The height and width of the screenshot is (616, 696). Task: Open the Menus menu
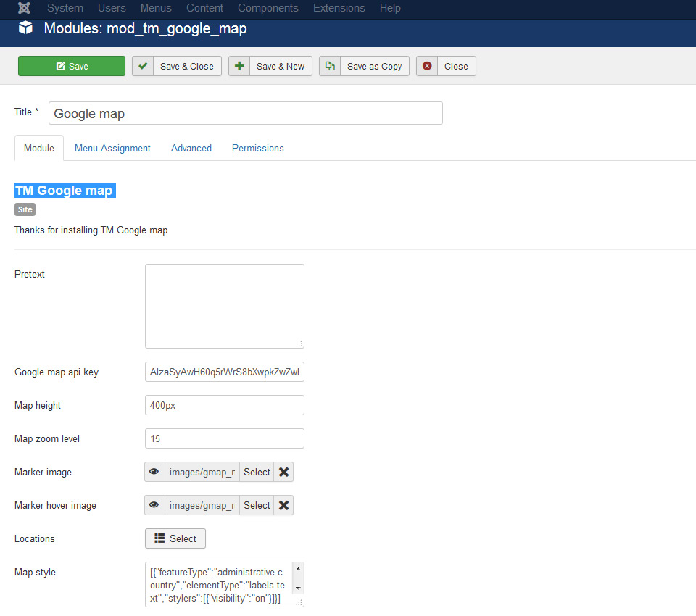point(156,8)
